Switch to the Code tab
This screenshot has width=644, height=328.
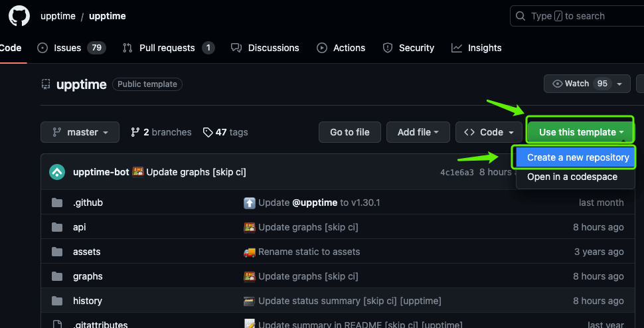[11, 48]
